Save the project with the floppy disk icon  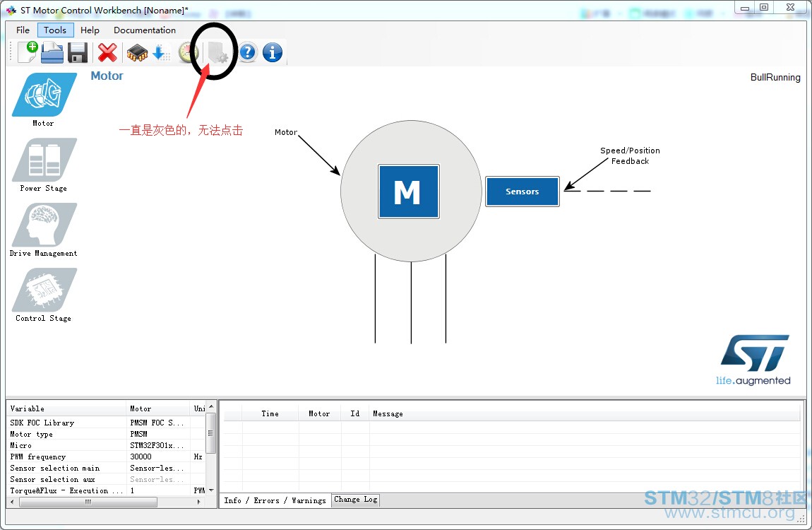click(77, 53)
